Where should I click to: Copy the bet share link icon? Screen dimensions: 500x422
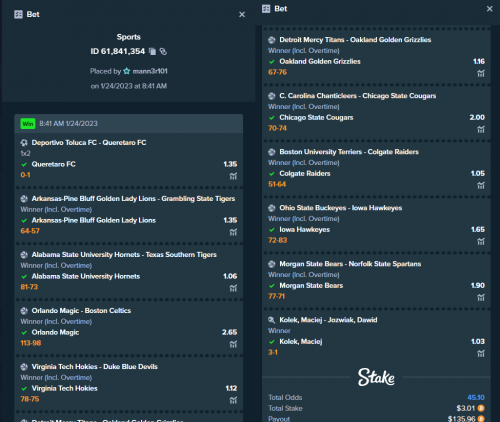pyautogui.click(x=163, y=51)
